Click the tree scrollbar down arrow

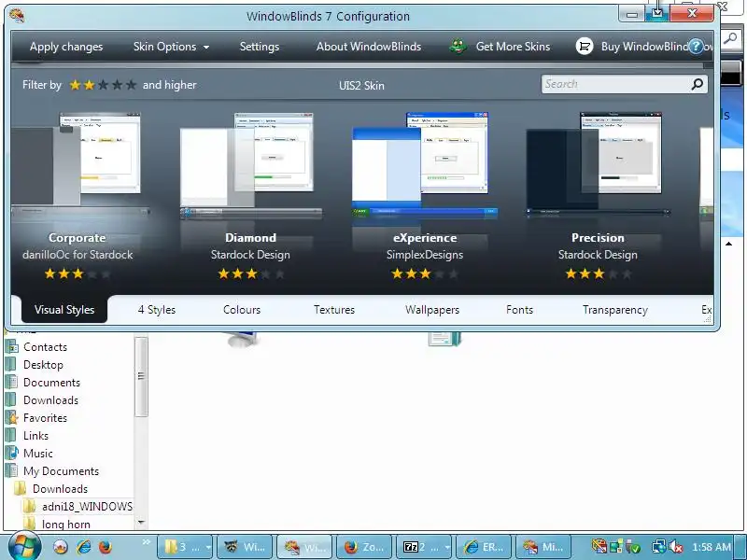141,523
